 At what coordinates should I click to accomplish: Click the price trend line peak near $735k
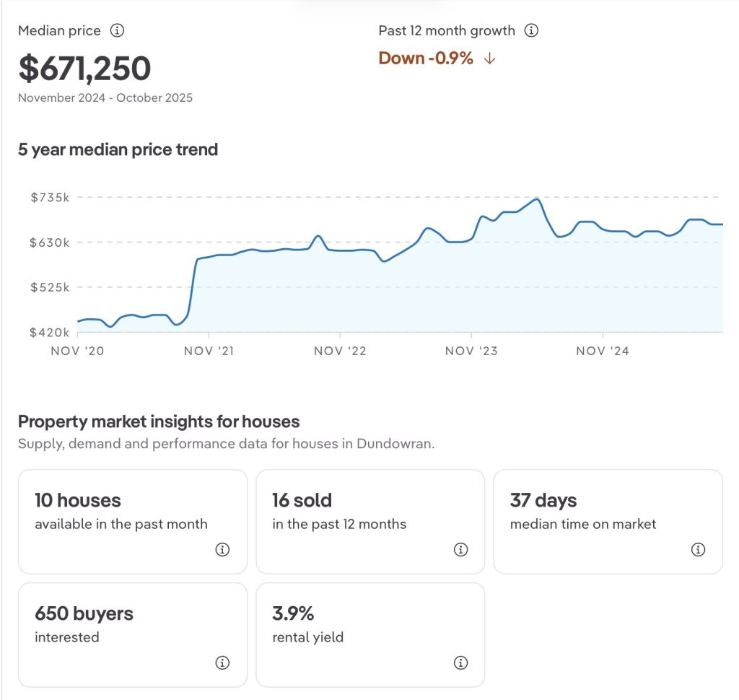(535, 199)
